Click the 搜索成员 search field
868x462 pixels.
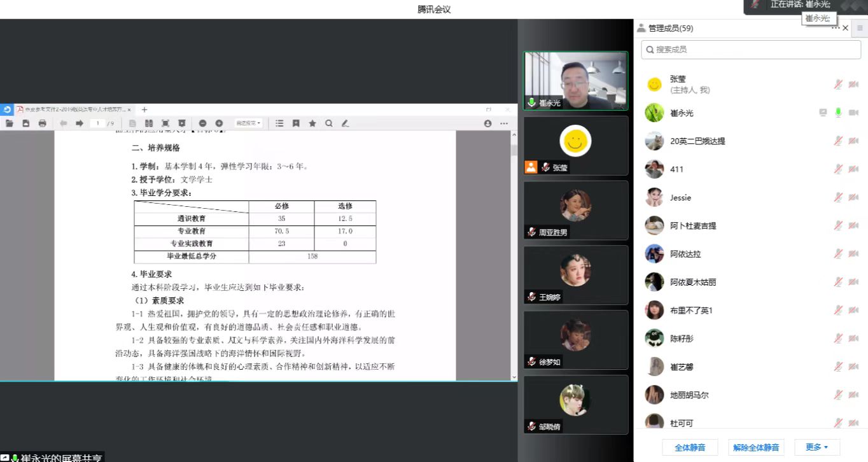pos(751,49)
